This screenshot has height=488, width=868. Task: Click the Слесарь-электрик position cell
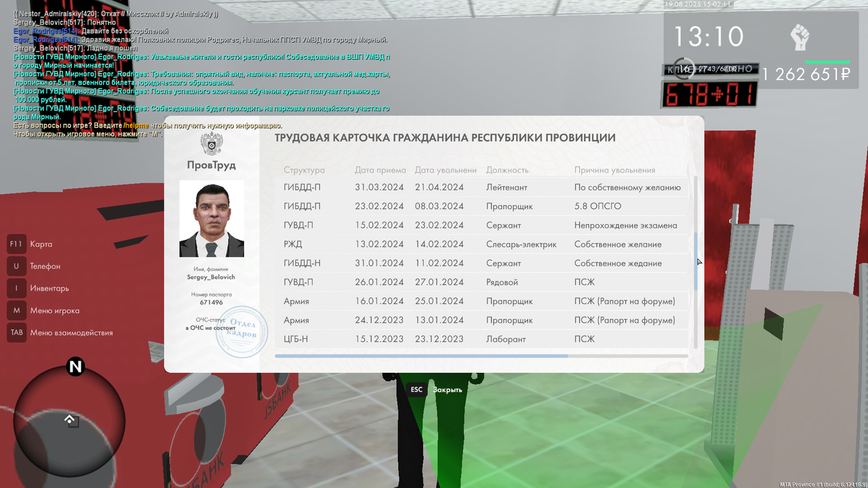click(521, 244)
